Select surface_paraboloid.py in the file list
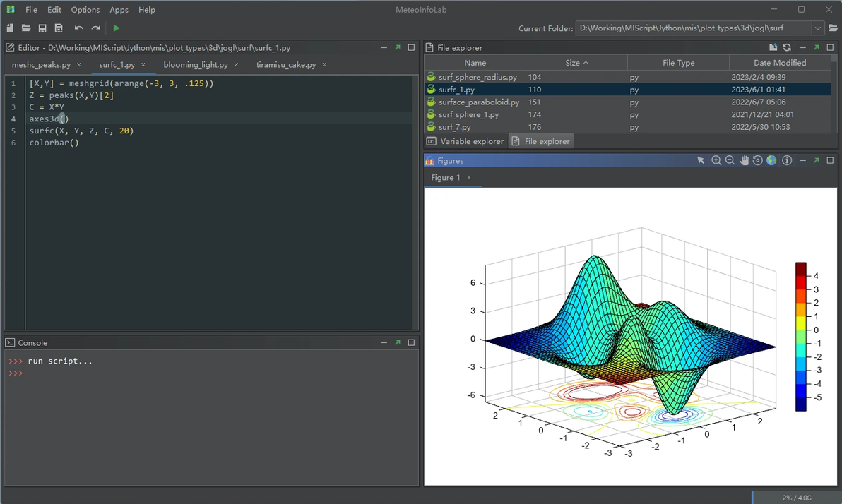The image size is (842, 504). click(479, 102)
